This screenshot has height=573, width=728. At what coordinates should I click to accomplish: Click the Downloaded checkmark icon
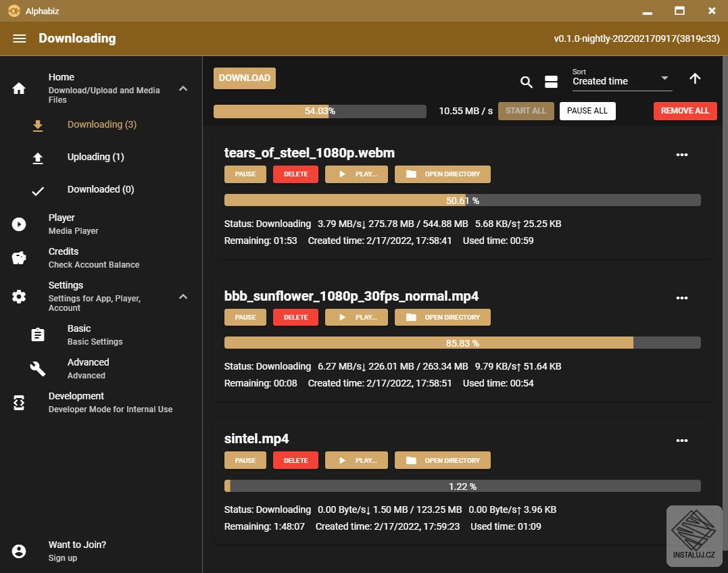38,191
